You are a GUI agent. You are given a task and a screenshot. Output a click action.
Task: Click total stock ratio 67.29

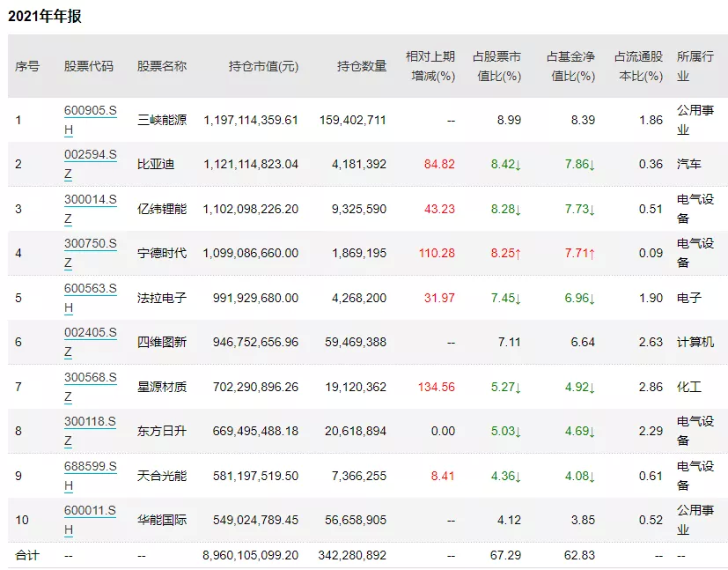click(505, 555)
